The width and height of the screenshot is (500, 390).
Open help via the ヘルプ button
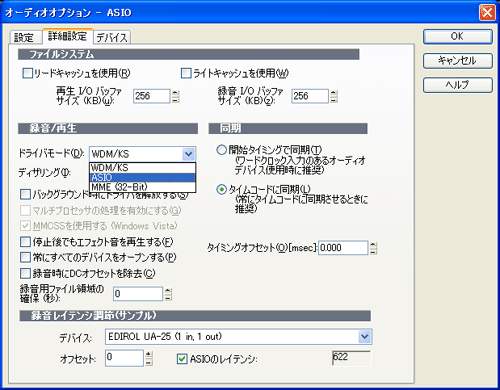point(458,85)
